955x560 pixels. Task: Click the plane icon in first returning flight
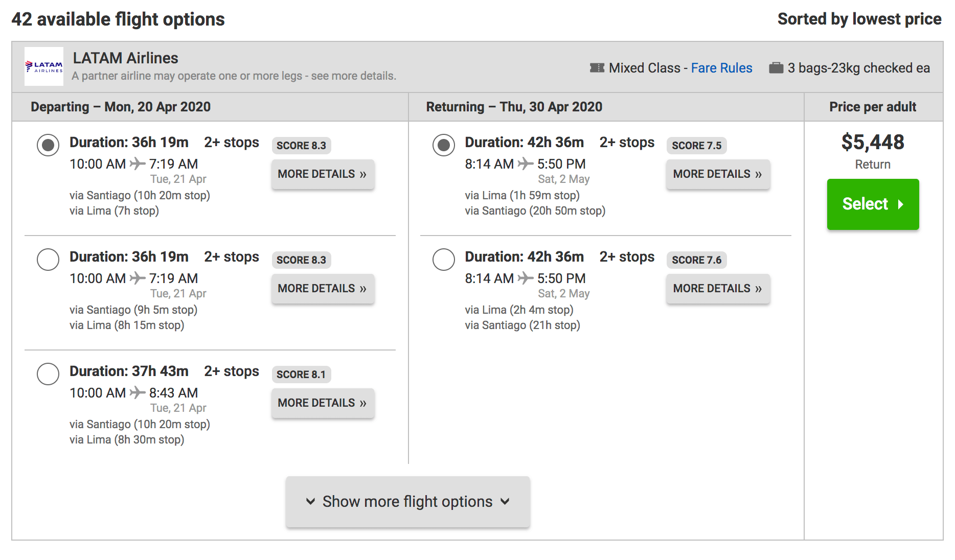tap(525, 164)
